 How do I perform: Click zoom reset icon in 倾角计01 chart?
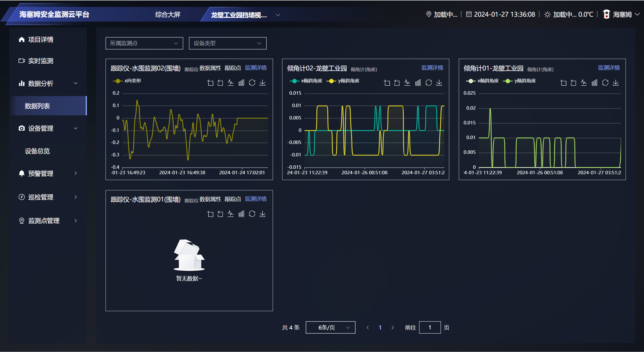click(x=574, y=83)
